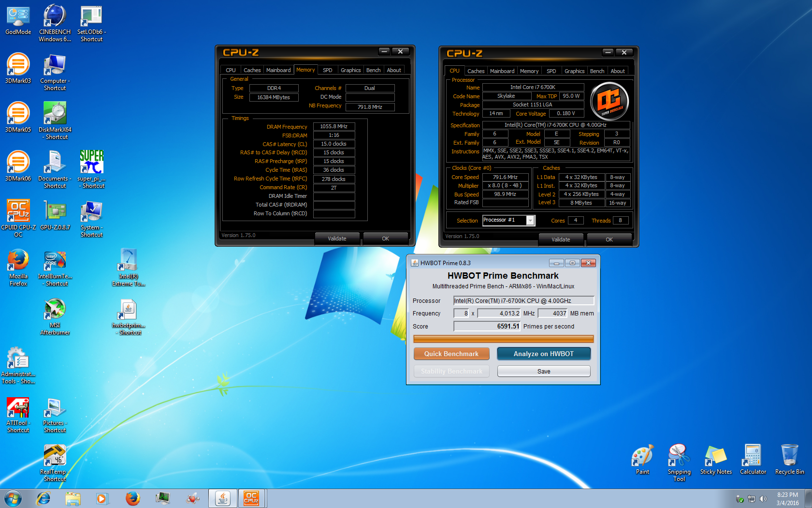Click the OC Super Overclock logo

click(x=610, y=101)
